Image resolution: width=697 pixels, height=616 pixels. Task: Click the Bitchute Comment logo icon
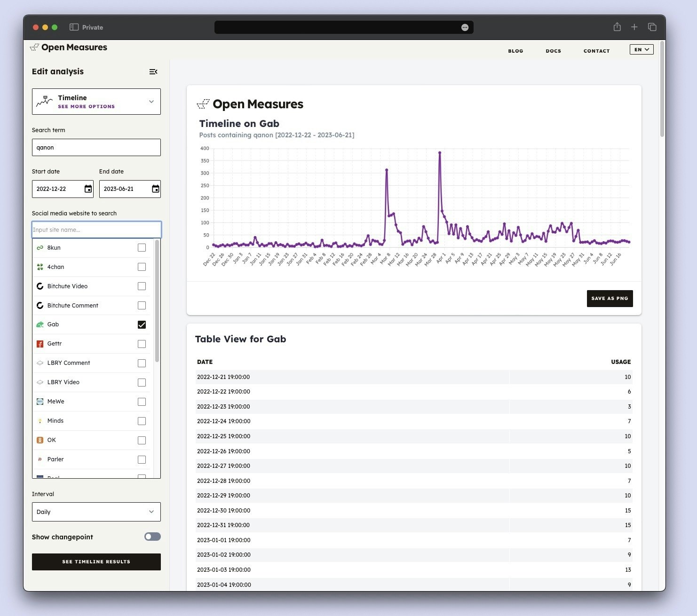40,306
